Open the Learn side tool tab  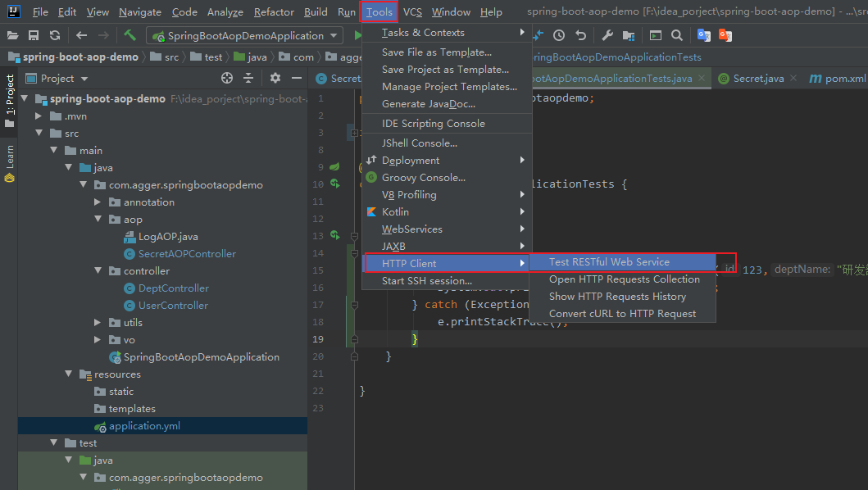[9, 164]
